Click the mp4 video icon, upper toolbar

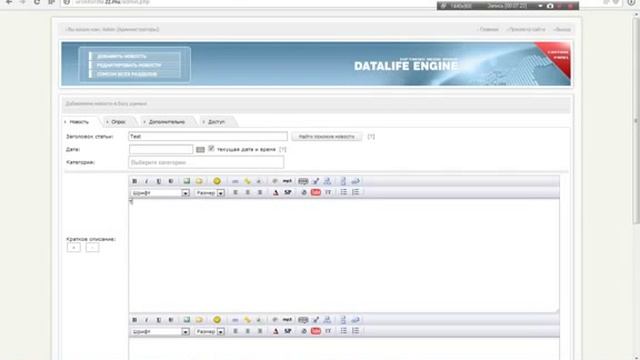(x=287, y=181)
